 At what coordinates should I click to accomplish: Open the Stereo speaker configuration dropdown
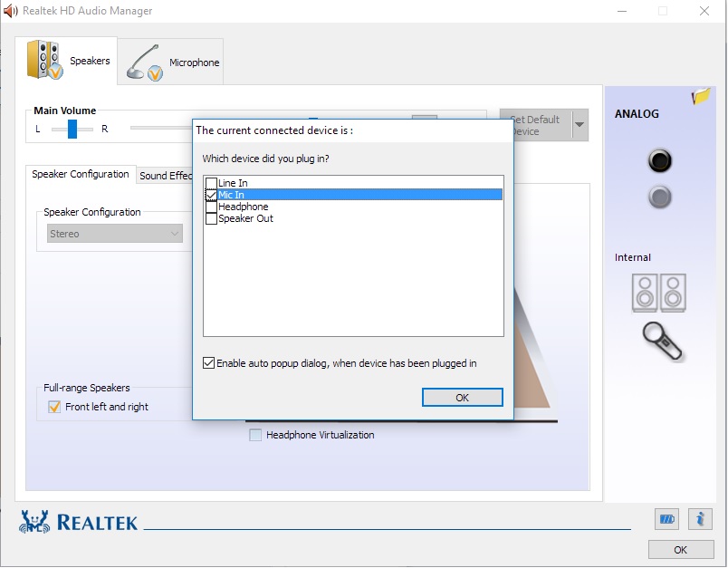pyautogui.click(x=115, y=234)
